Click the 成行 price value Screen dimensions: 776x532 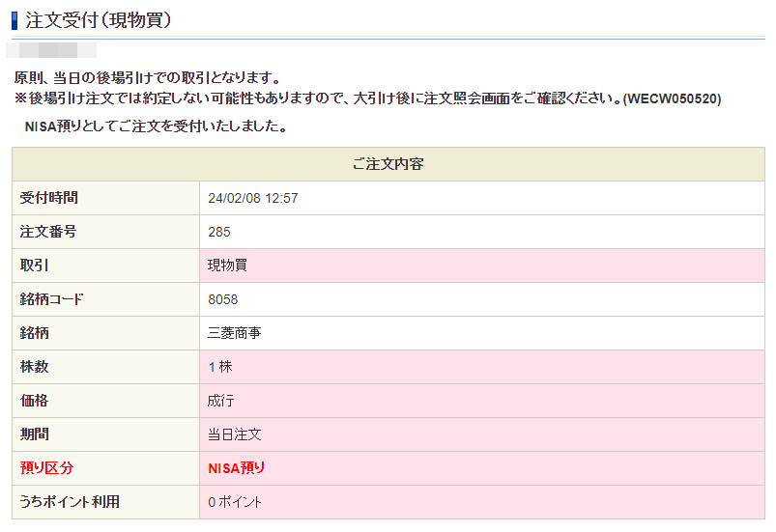pyautogui.click(x=220, y=401)
